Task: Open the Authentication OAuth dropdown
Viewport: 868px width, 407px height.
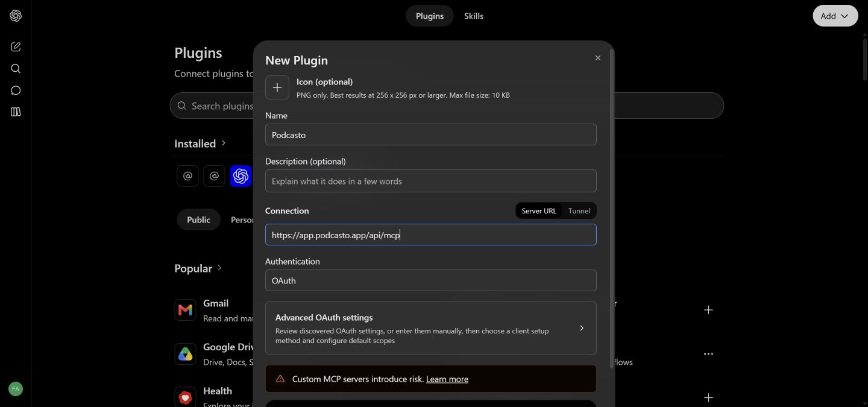Action: (431, 280)
